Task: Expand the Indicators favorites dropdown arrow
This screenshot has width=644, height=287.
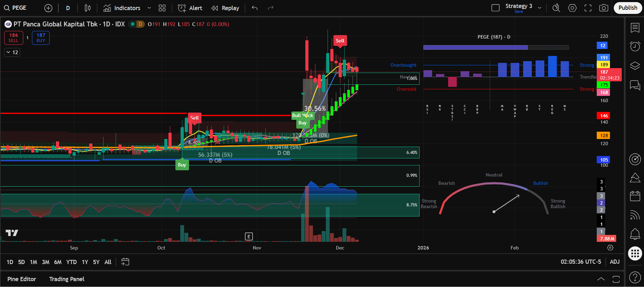Action: (149, 8)
